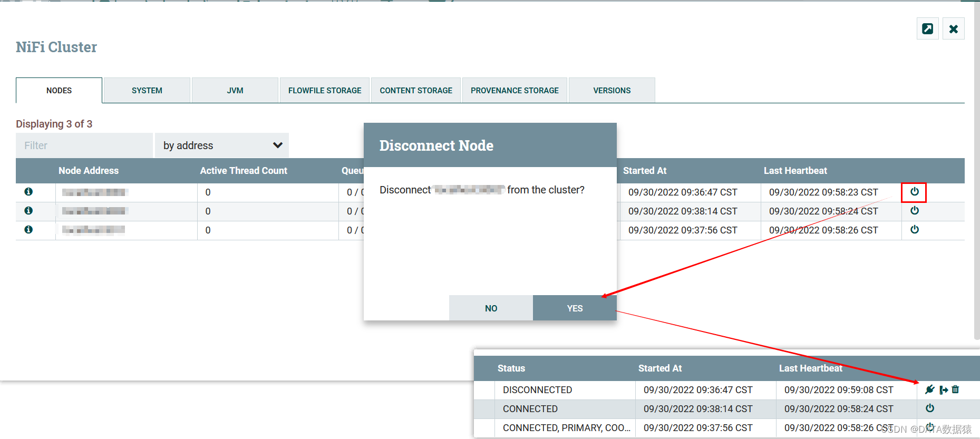Go to the PROVENANCE STORAGE tab
Viewport: 980px width, 439px height.
click(515, 91)
